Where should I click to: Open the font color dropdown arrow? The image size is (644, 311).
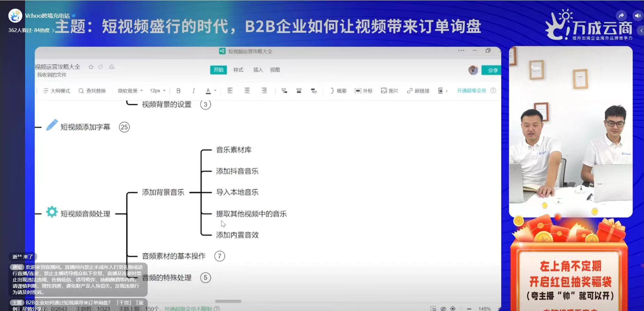pyautogui.click(x=215, y=91)
